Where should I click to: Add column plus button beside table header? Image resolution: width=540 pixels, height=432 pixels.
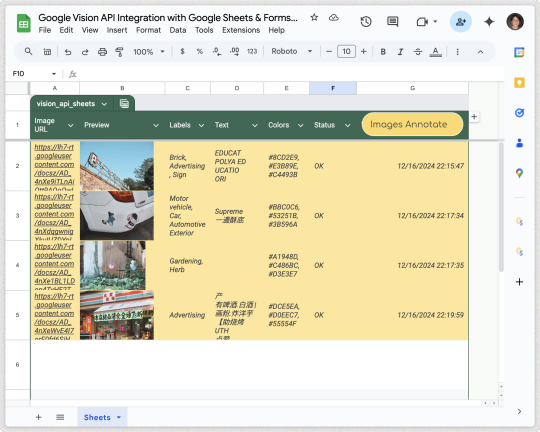point(474,117)
